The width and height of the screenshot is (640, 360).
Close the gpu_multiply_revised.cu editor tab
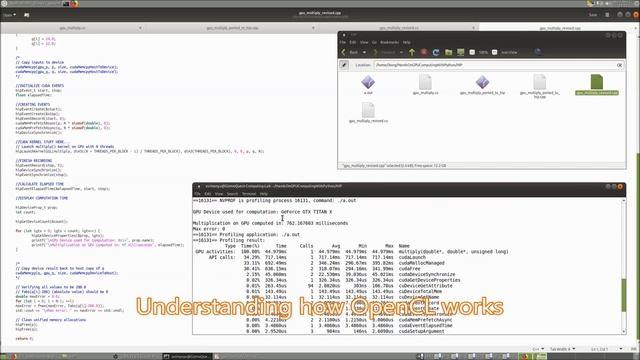click(473, 28)
